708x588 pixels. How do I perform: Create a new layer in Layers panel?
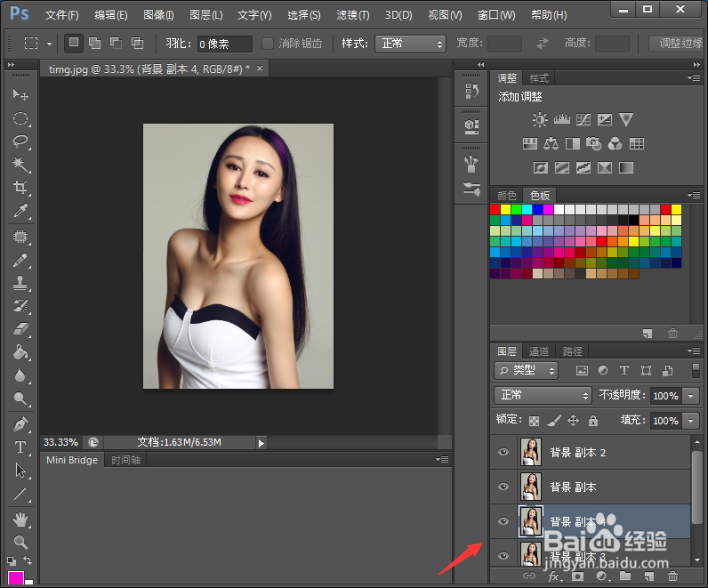tap(648, 576)
